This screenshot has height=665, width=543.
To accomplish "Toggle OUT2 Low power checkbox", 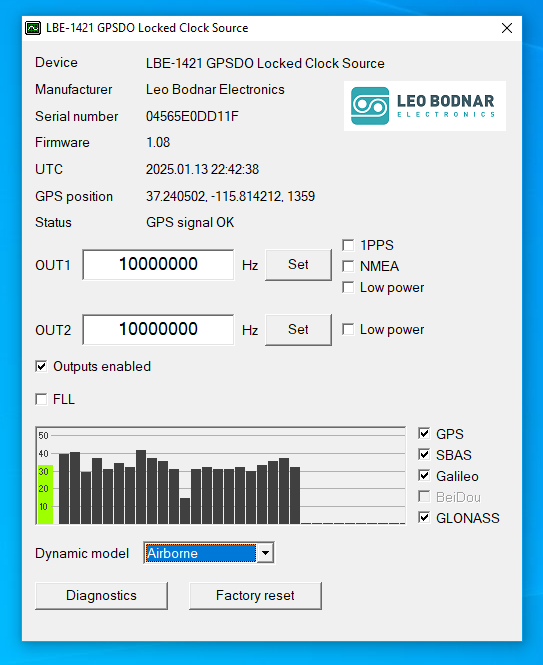I will point(348,330).
